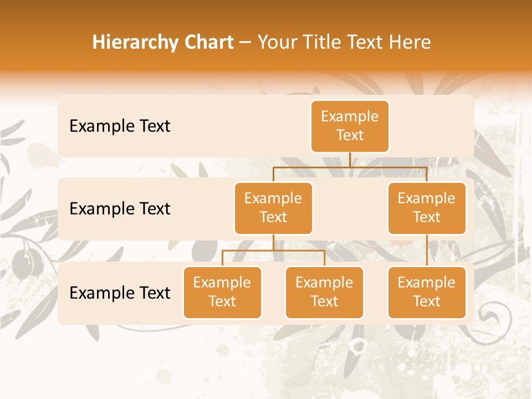Click the middle row Example Text label
Screen dimensions: 532x399
point(119,209)
